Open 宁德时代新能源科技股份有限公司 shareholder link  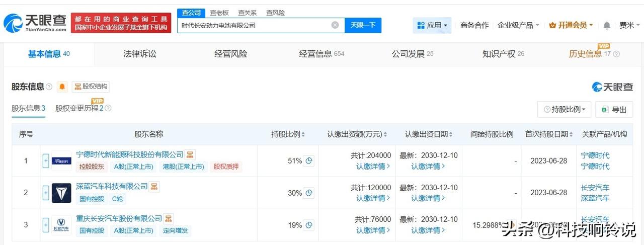click(130, 154)
